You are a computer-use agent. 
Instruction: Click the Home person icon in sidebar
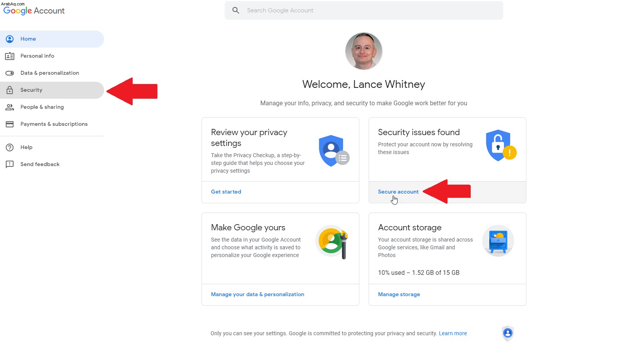pyautogui.click(x=10, y=39)
